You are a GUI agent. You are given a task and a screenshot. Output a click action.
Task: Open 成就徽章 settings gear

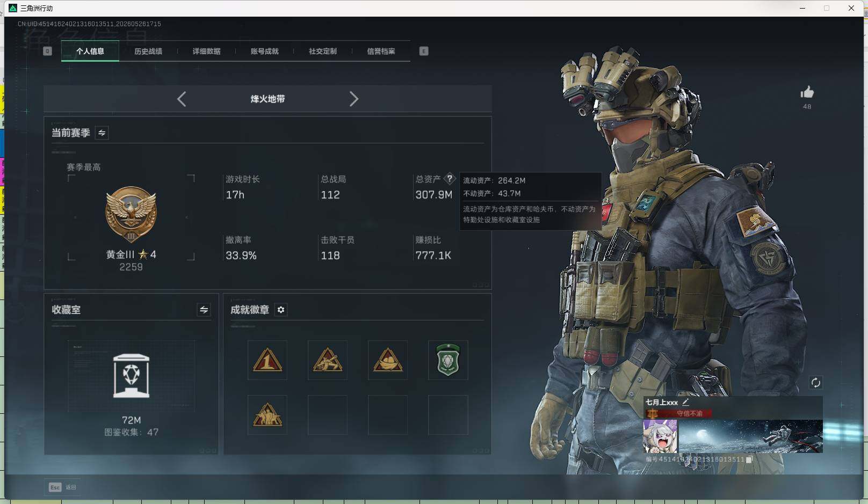(281, 310)
